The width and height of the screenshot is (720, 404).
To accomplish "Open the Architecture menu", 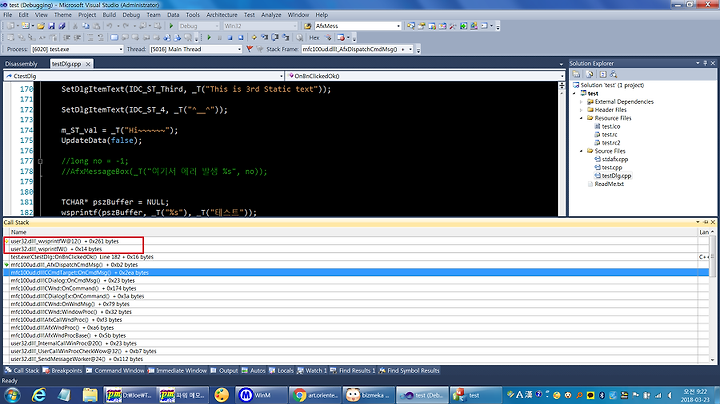I will pos(222,15).
